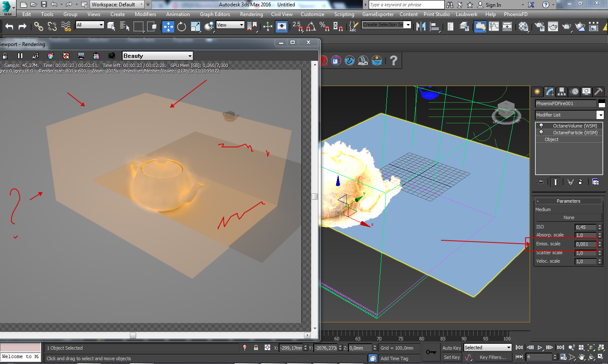Toggle Window/Crossing selection mode
The image size is (608, 364).
(x=152, y=27)
